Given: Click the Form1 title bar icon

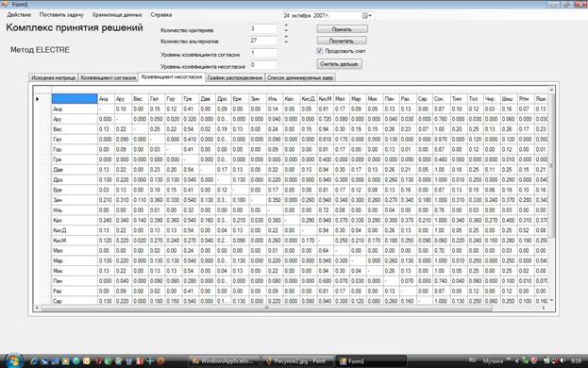Looking at the screenshot, I should point(5,4).
